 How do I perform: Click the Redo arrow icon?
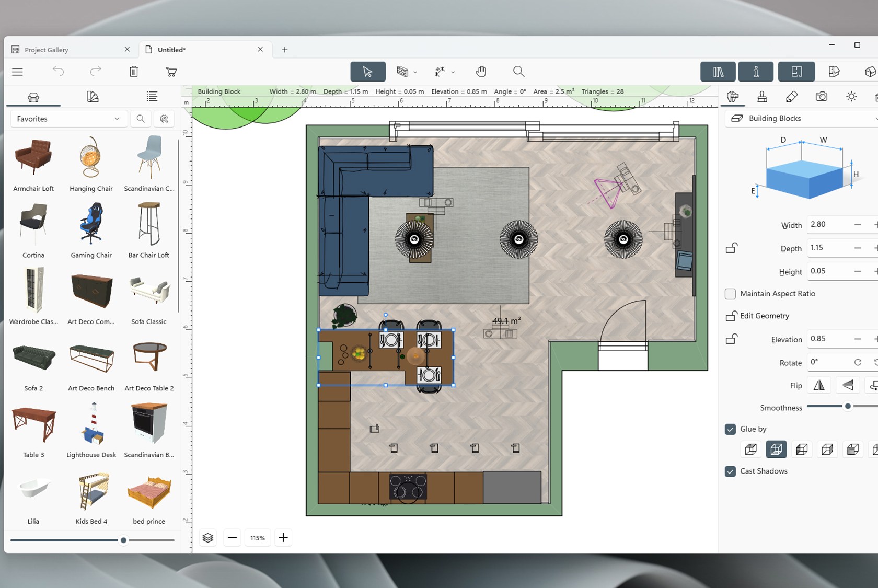[x=96, y=71]
